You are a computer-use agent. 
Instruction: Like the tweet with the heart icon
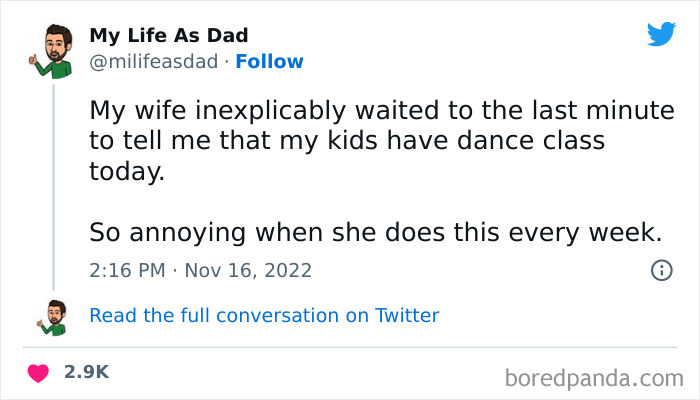pyautogui.click(x=39, y=372)
